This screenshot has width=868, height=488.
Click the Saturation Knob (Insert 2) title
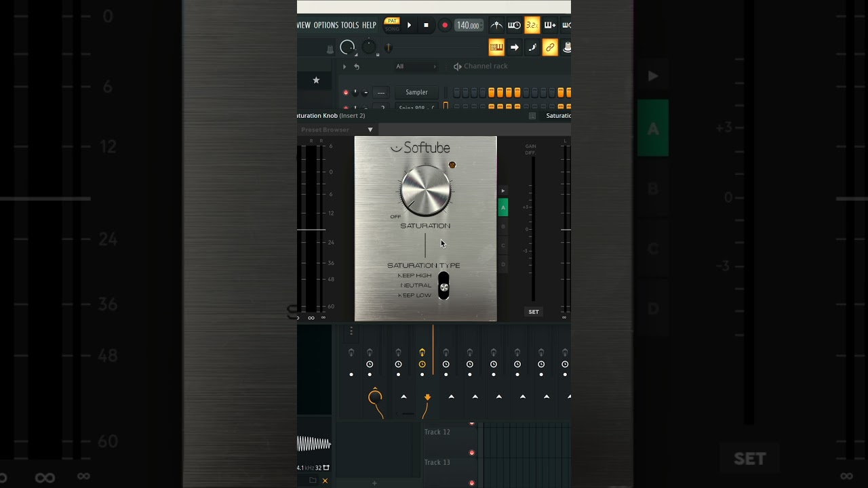click(x=331, y=116)
